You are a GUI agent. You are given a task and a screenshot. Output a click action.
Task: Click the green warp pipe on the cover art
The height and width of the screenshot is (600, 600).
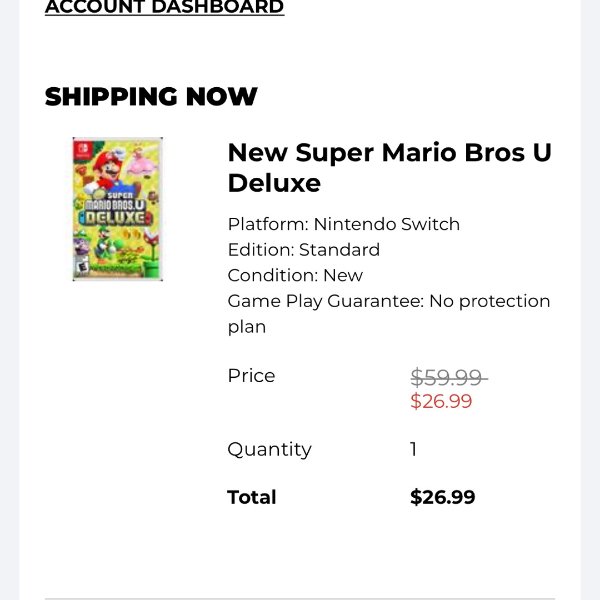click(x=152, y=269)
